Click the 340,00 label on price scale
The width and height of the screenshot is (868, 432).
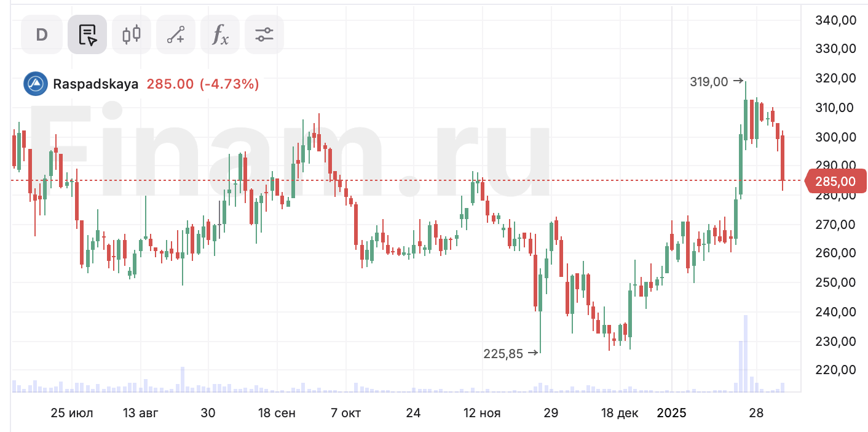click(835, 20)
